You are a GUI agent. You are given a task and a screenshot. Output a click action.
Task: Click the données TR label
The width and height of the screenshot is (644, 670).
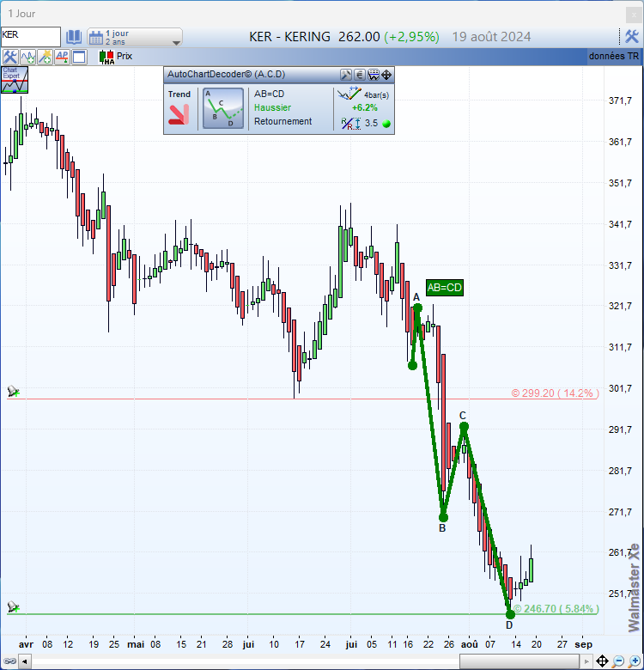point(614,56)
